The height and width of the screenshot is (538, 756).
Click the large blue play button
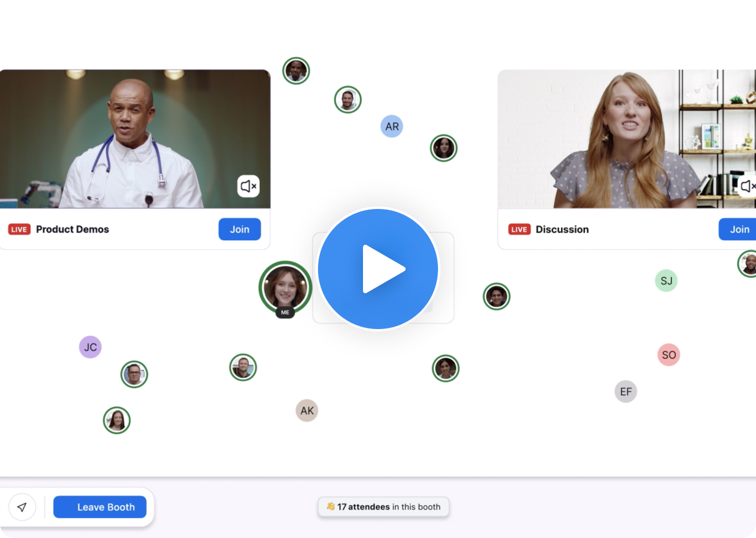pyautogui.click(x=378, y=269)
